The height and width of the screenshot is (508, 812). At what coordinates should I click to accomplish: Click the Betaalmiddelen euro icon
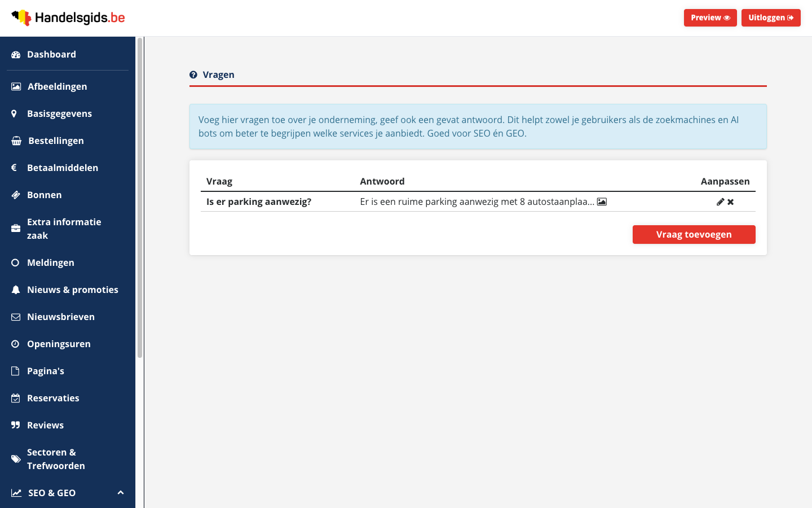pyautogui.click(x=14, y=168)
